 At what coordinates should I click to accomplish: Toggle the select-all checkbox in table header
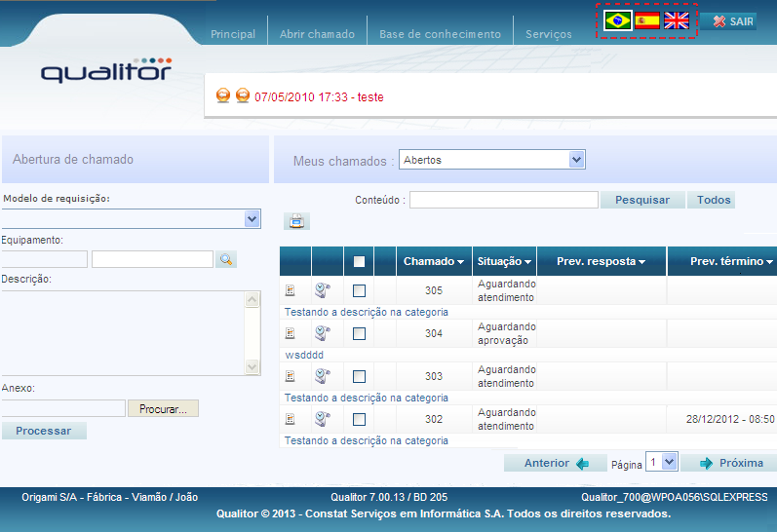coord(359,261)
